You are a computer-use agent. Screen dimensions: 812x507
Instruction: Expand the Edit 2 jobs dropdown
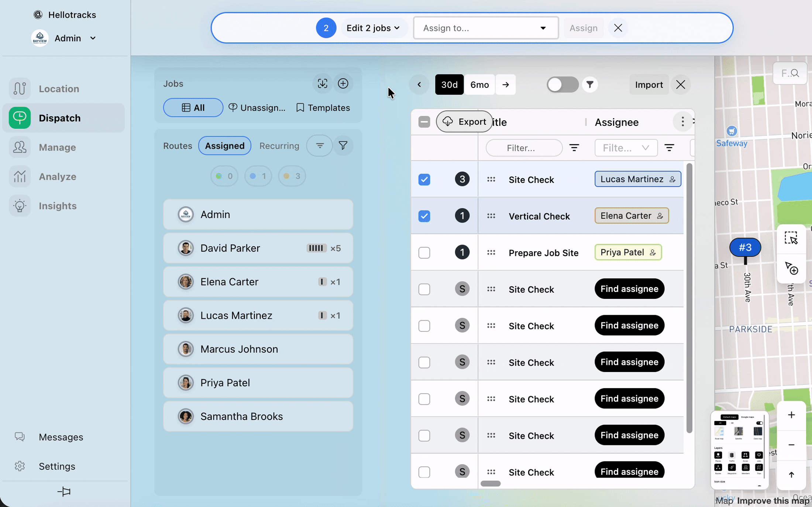373,28
